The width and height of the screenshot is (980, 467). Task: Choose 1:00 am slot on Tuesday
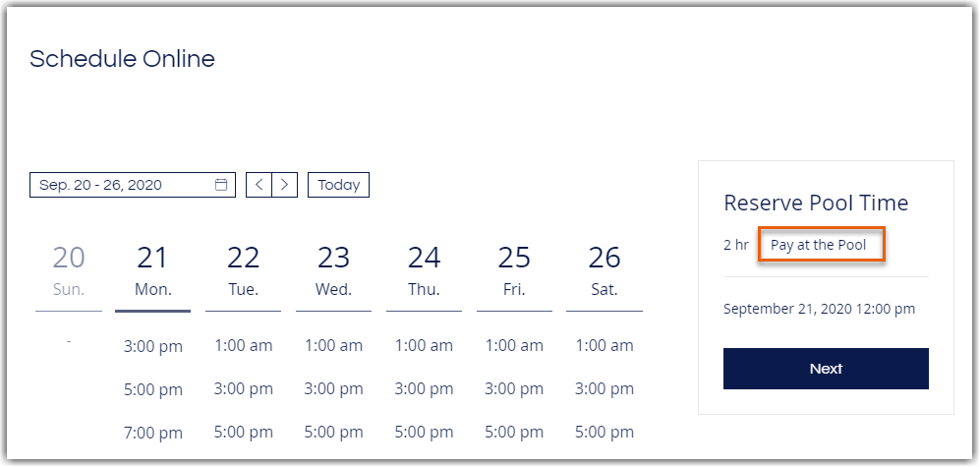point(244,345)
